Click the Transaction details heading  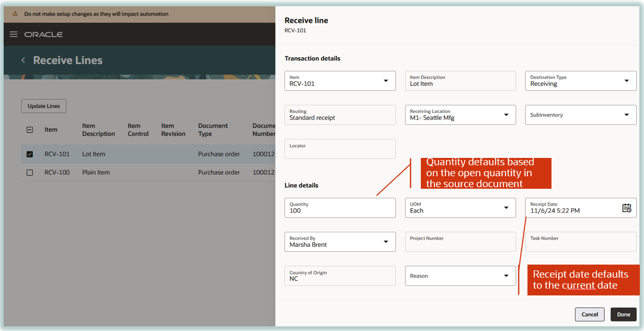coord(312,58)
